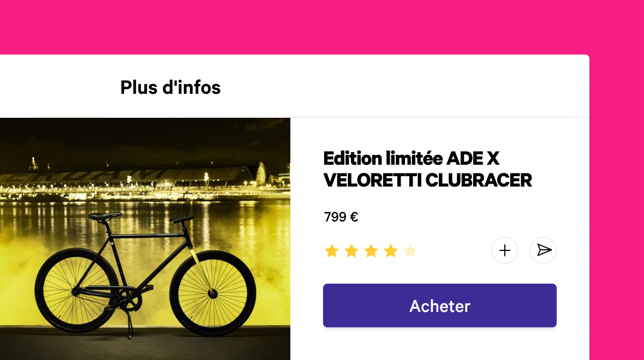
Task: Click the bike's front wheel in photo
Action: [x=213, y=293]
